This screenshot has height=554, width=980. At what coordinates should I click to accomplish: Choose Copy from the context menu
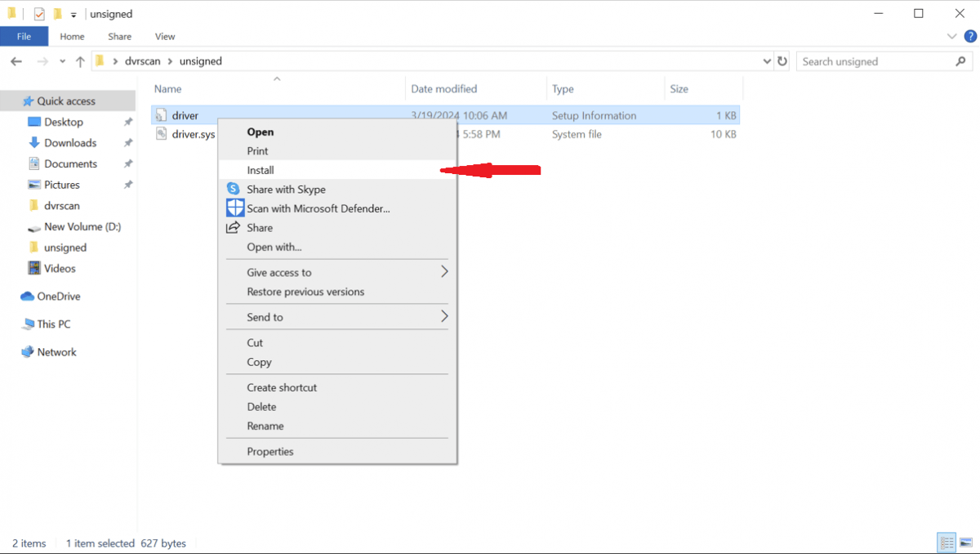[336, 362]
